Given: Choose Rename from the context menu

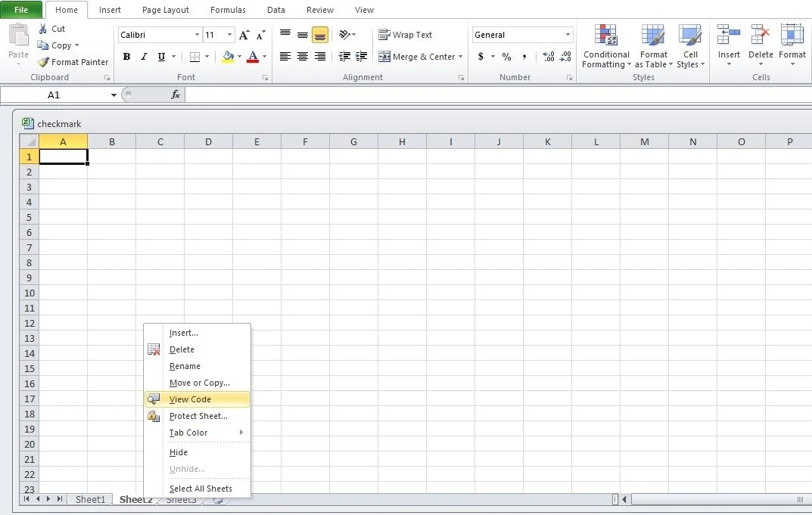Looking at the screenshot, I should click(x=185, y=366).
